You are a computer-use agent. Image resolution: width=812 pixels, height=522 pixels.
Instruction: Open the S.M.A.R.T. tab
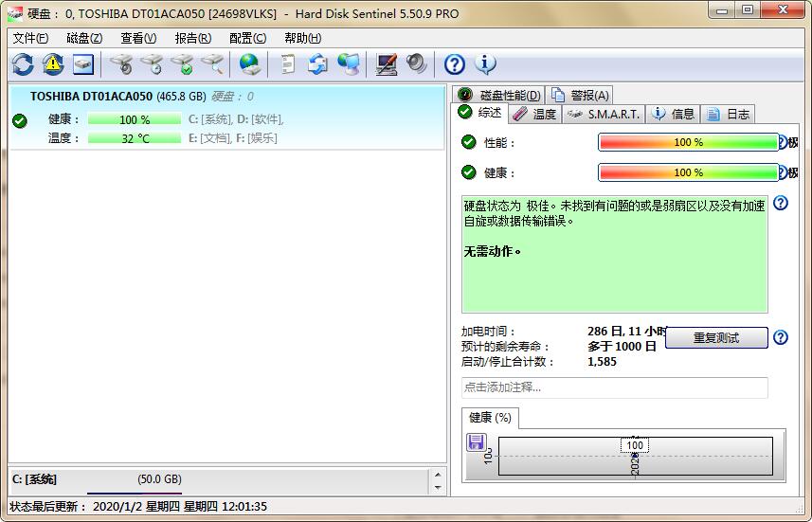[604, 114]
